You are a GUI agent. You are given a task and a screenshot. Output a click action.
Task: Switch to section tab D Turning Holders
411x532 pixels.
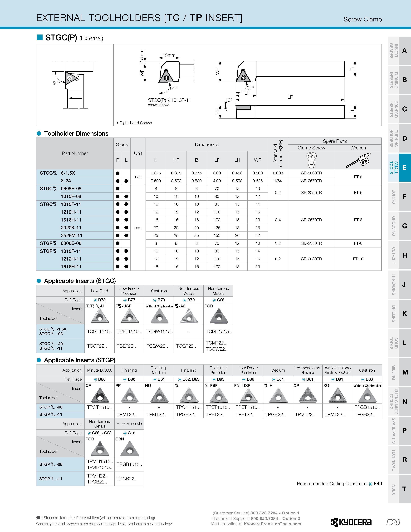tap(400, 138)
